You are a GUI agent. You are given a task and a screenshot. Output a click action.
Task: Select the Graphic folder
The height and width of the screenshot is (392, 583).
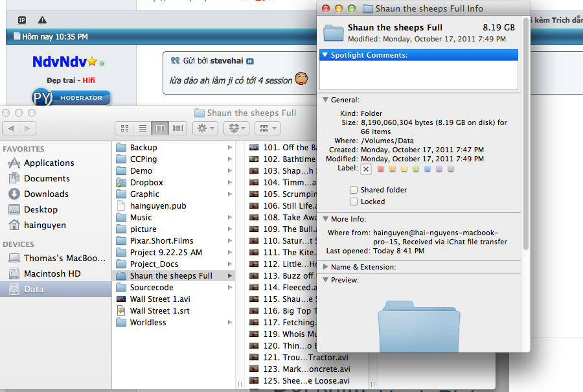[174, 194]
